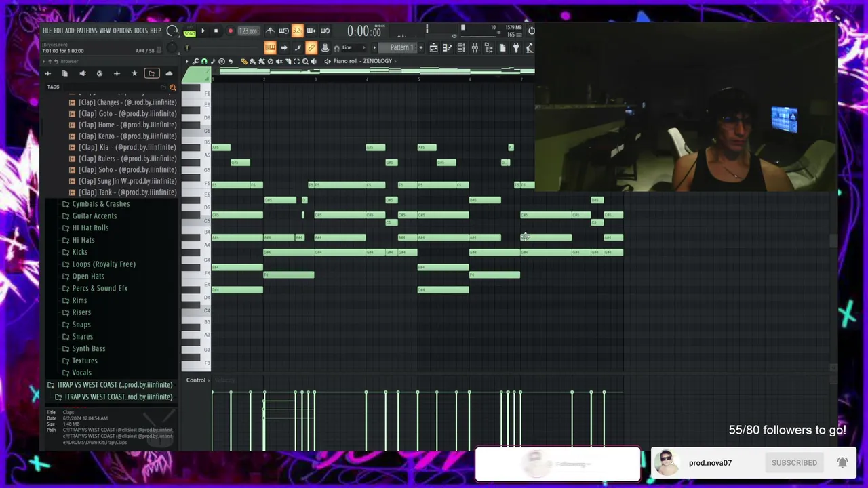Toggle the Browser icon in main toolbar
Screen dimensions: 868x488
pos(488,47)
